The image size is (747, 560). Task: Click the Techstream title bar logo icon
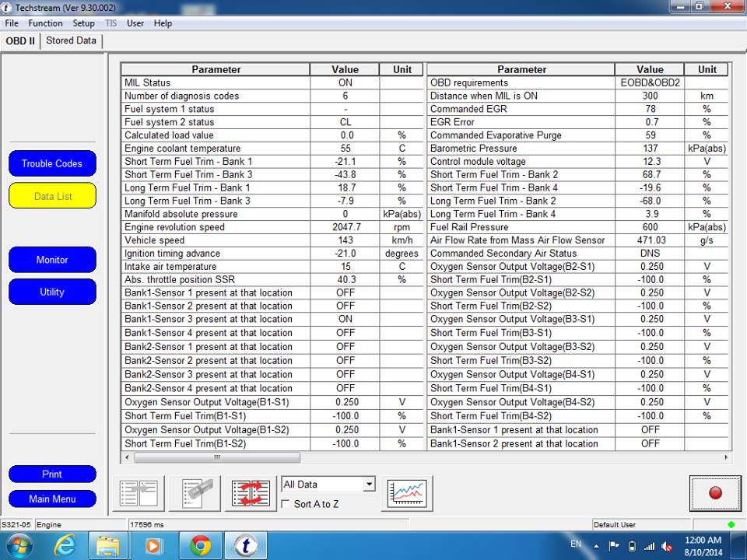tap(7, 7)
